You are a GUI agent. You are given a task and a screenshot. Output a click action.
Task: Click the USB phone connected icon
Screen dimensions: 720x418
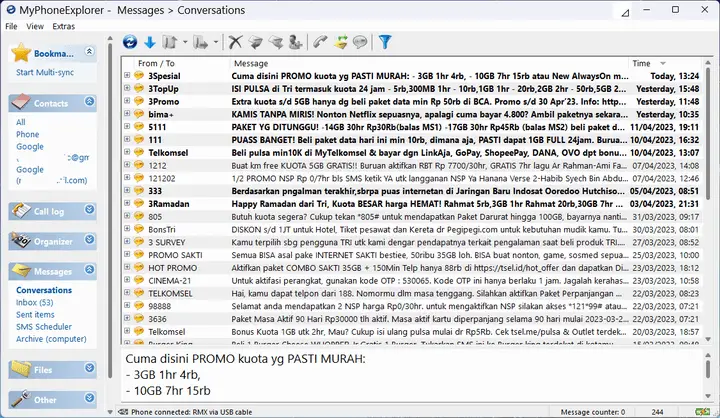click(123, 412)
